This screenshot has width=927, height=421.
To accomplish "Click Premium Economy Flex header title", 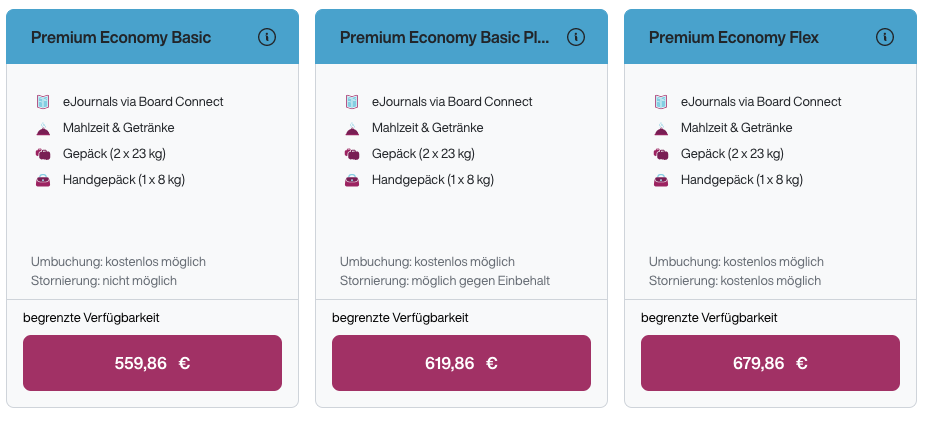I will click(734, 37).
